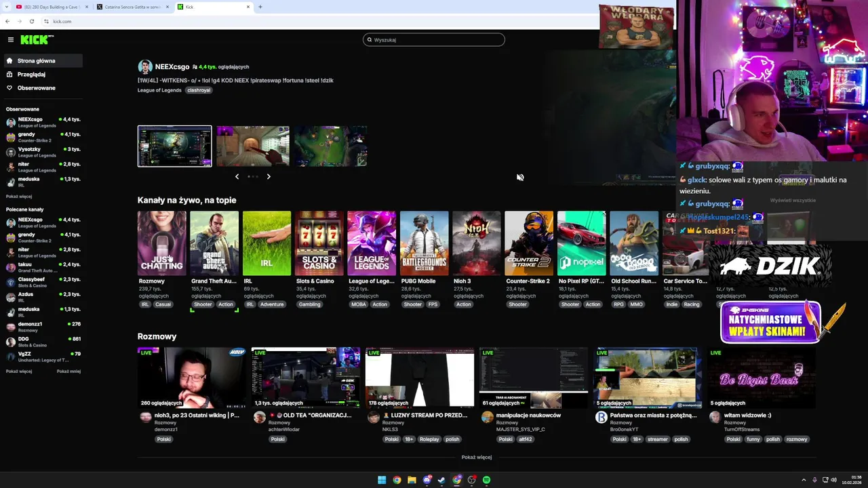
Task: Open LUZNY STREAM by NKLS3 thumbnail
Action: pos(420,378)
